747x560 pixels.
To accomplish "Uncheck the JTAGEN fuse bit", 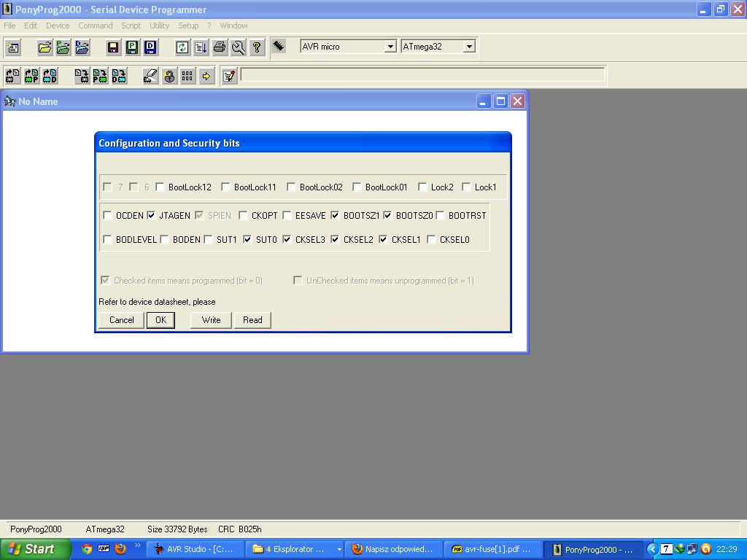I will coord(152,216).
